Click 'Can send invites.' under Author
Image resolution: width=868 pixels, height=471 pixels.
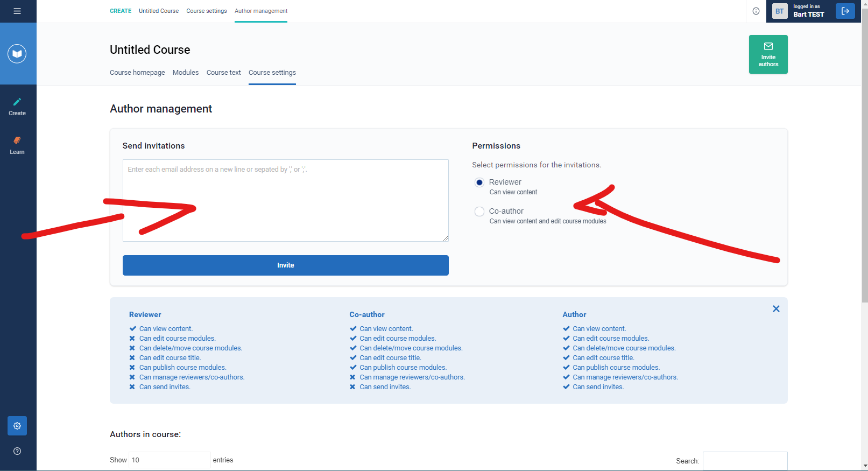pyautogui.click(x=598, y=387)
